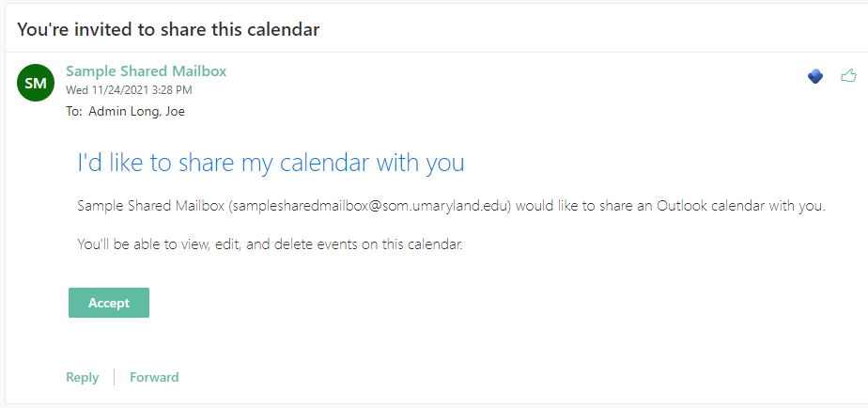Open the Viva Insights icon
This screenshot has height=408, width=868.
815,76
